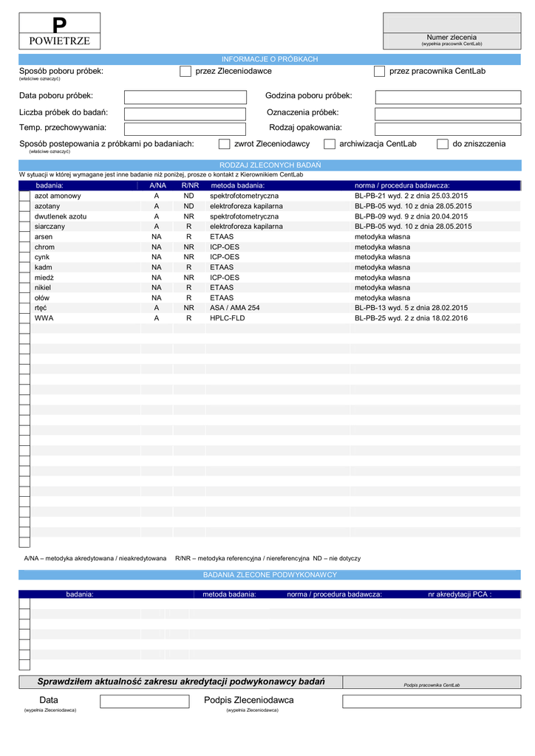Mark the 'WWA' row checkbox
The height and width of the screenshot is (756, 535).
tap(24, 318)
